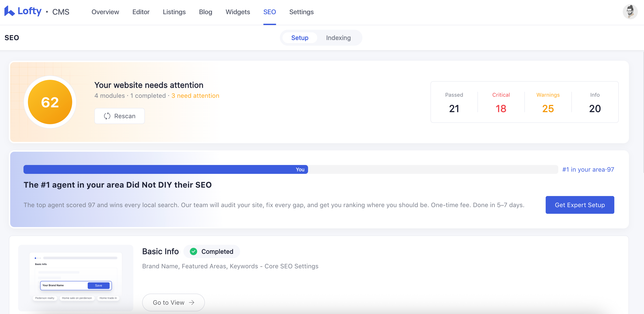Click the Basic Info preview thumbnail
The height and width of the screenshot is (314, 644).
[x=76, y=278]
